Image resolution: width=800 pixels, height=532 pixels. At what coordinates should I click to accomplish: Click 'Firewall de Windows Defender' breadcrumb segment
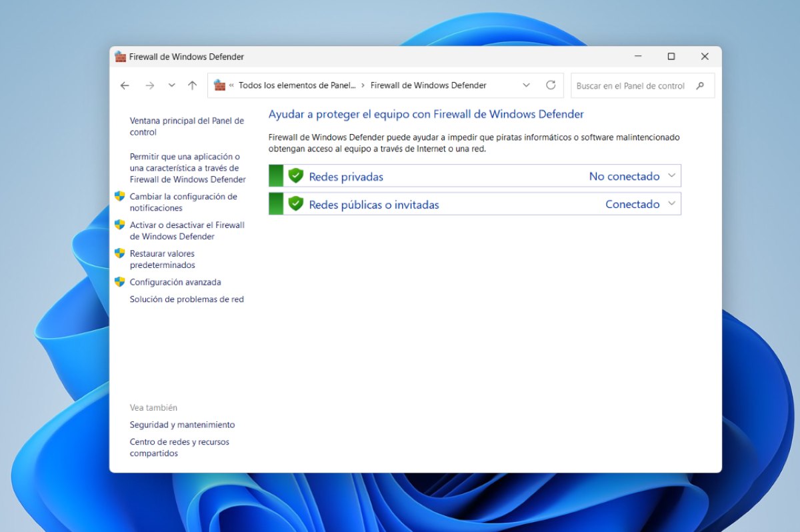click(x=429, y=85)
